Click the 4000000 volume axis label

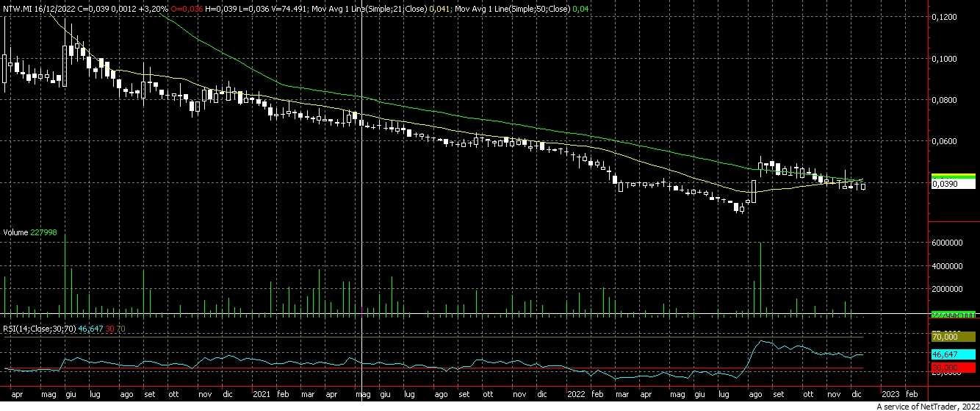click(x=948, y=265)
